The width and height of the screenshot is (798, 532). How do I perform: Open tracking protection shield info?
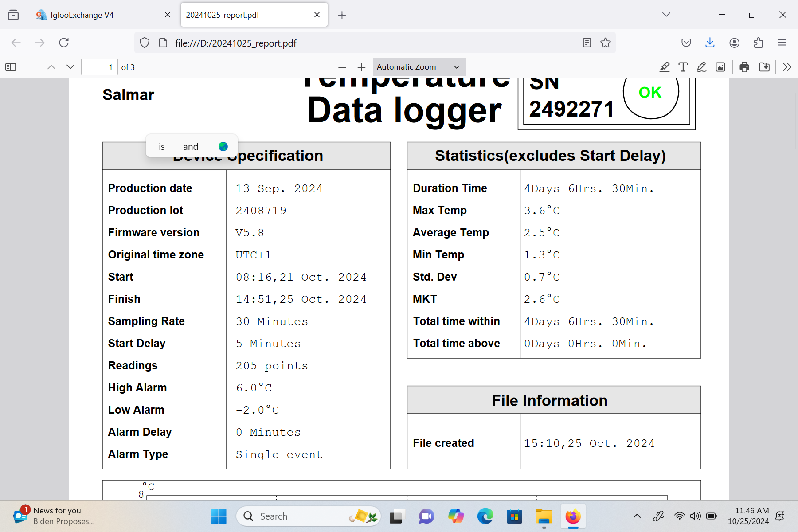click(x=145, y=43)
